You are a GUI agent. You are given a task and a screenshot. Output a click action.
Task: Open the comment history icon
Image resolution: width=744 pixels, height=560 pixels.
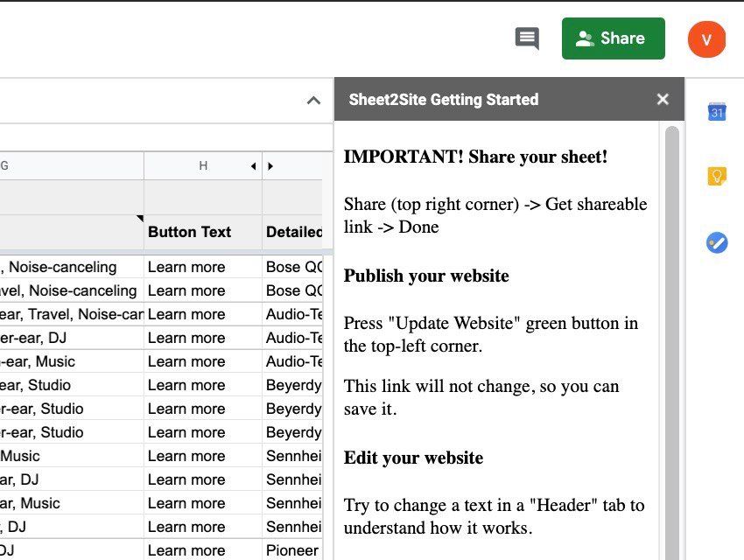click(527, 38)
